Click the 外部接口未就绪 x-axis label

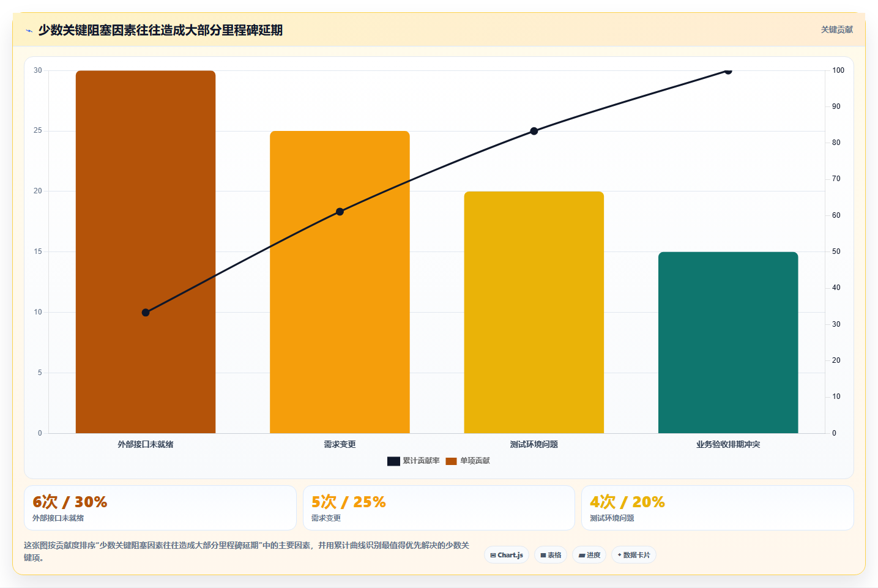pyautogui.click(x=146, y=445)
